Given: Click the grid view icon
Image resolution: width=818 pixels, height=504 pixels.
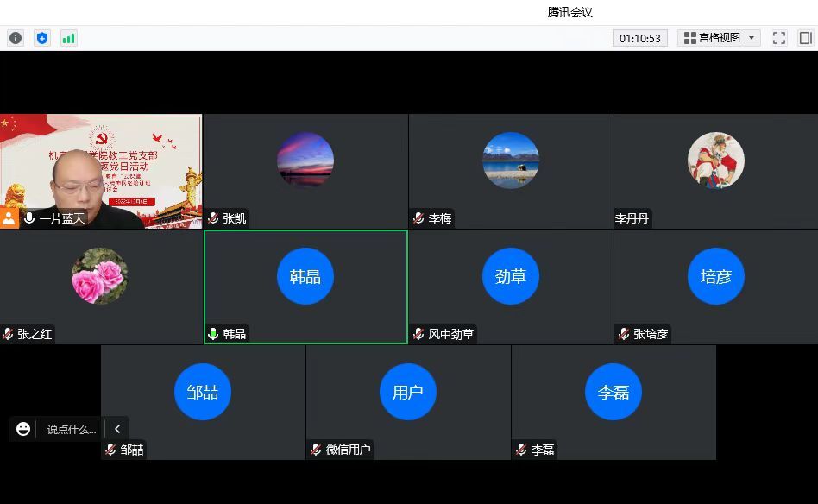Looking at the screenshot, I should coord(689,38).
